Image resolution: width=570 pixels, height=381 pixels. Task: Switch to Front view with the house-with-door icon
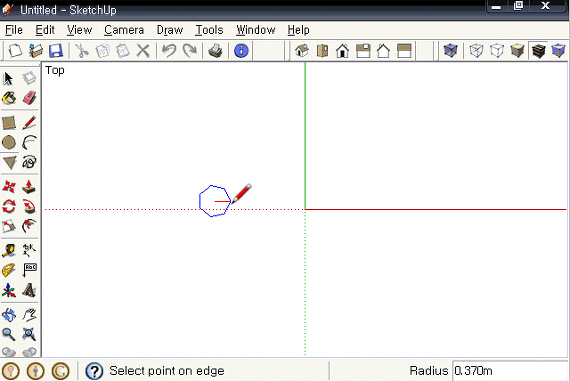tap(342, 51)
